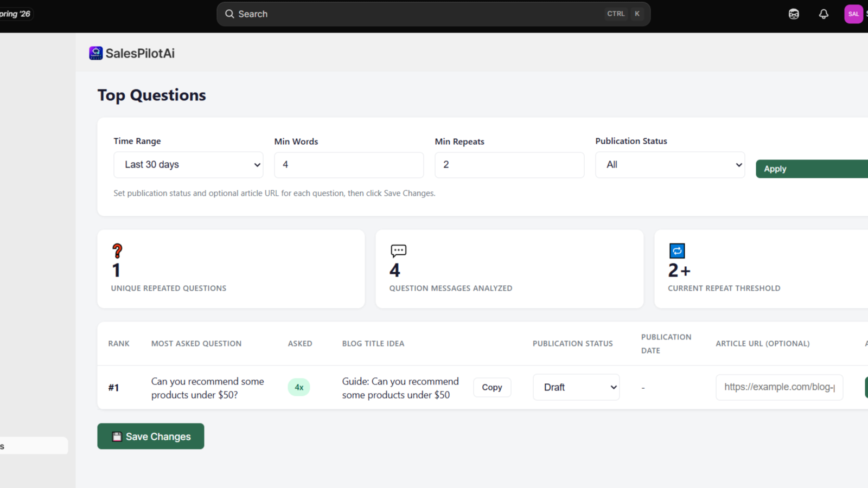
Task: Click the Min Repeats field
Action: tap(509, 165)
